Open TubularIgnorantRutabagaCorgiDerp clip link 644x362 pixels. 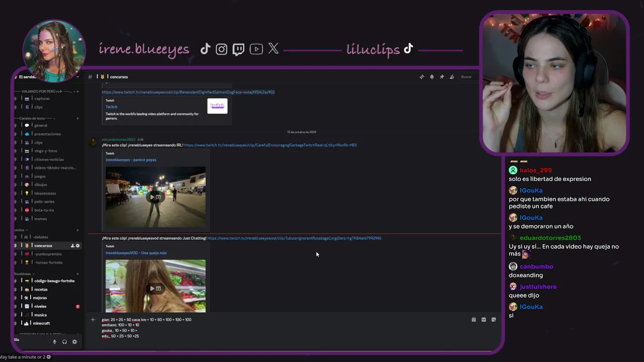(x=294, y=238)
